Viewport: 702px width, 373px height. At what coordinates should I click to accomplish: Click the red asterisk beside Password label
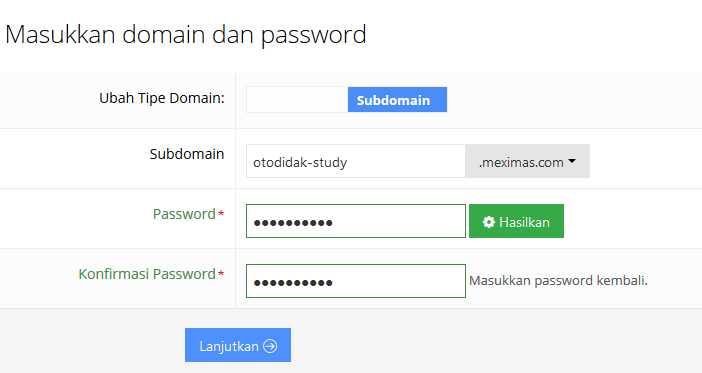221,214
